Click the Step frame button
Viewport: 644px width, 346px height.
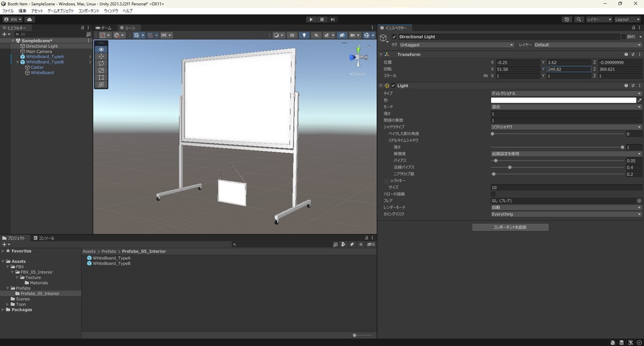coord(333,20)
